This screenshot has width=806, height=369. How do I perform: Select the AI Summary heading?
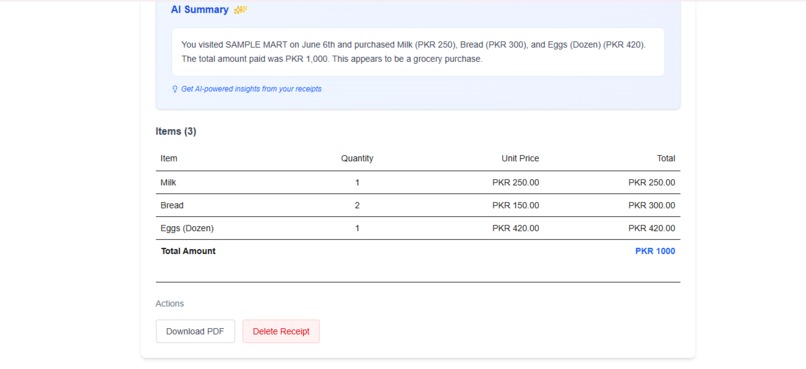pos(200,10)
